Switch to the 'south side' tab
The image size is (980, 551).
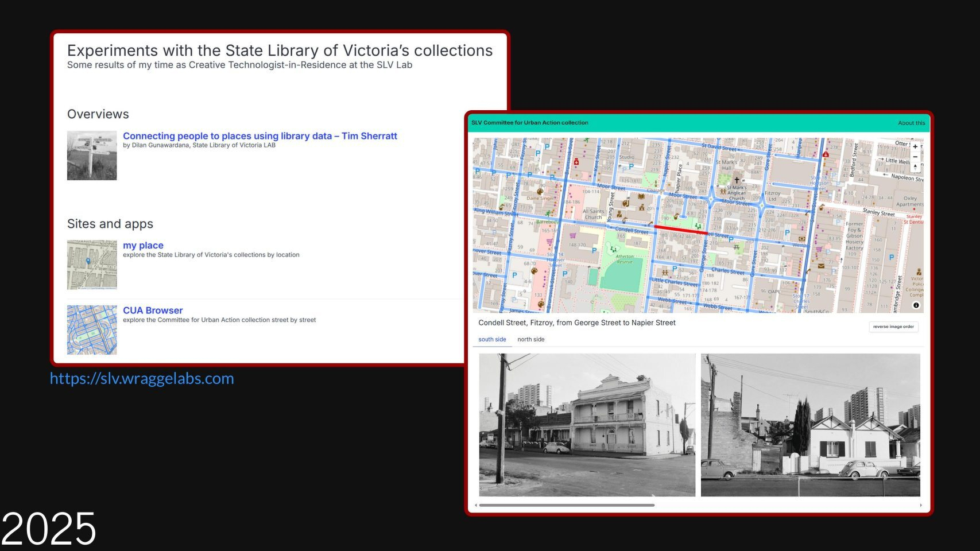click(x=492, y=339)
